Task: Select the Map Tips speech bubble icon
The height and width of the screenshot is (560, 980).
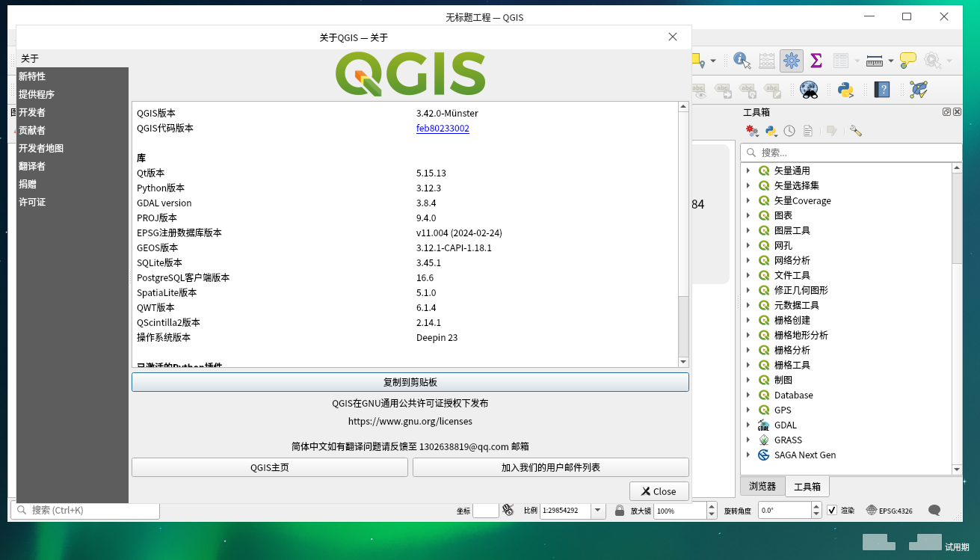Action: click(908, 61)
